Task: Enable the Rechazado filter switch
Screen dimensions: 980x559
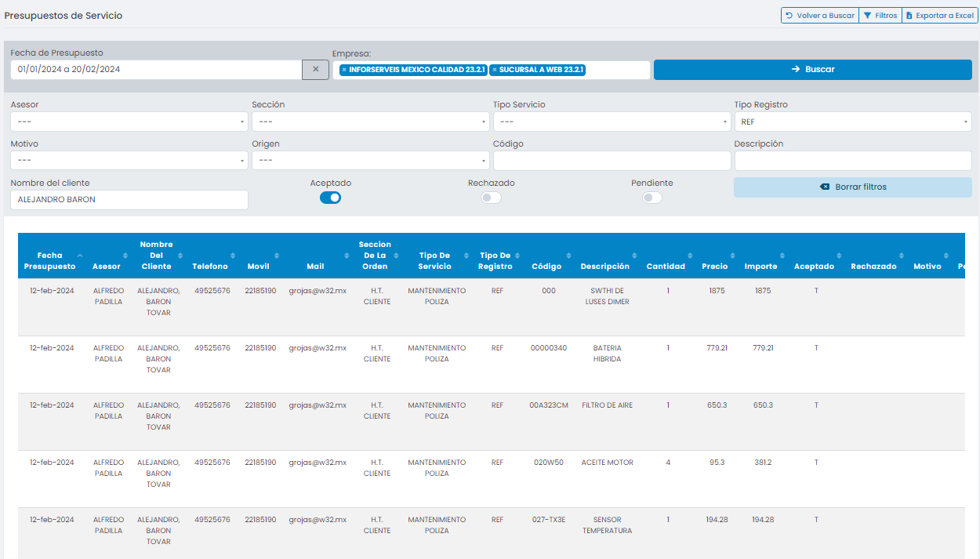Action: pos(491,198)
